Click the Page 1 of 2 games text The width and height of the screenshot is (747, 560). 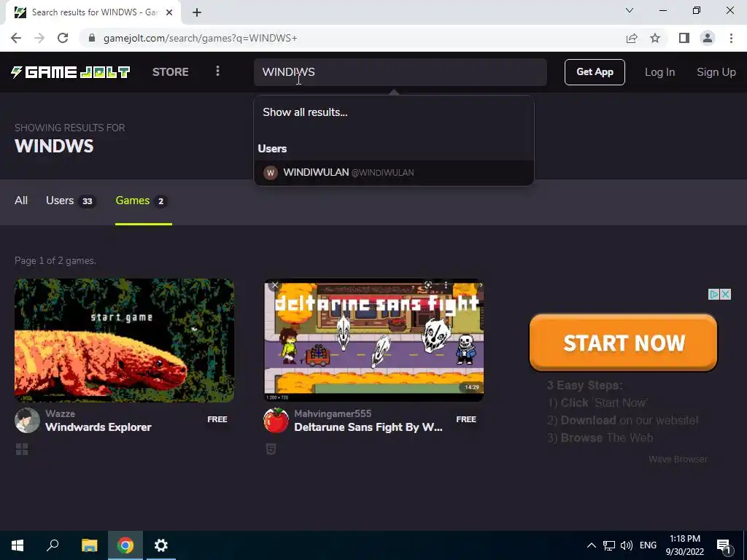[x=55, y=260]
